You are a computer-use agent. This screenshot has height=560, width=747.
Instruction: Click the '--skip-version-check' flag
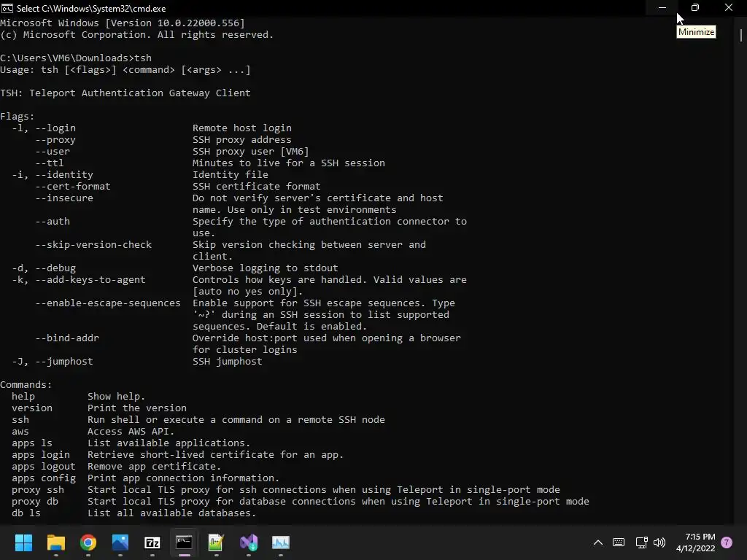pyautogui.click(x=93, y=245)
